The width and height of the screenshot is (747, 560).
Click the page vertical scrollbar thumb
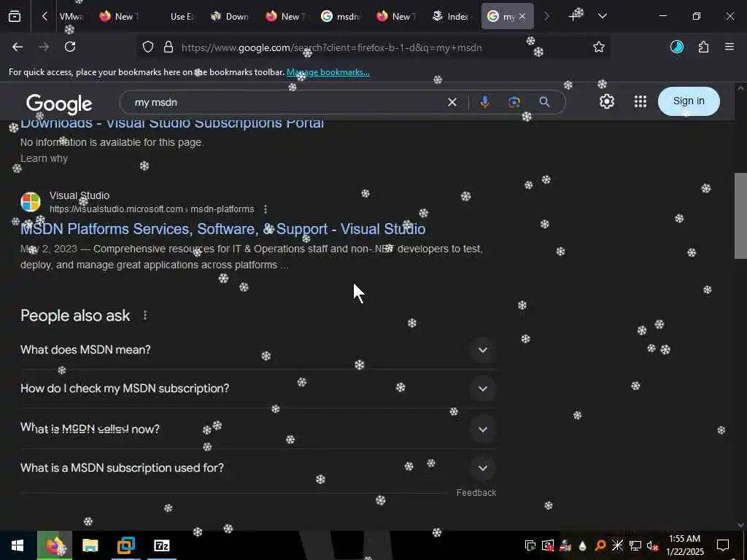tap(740, 216)
